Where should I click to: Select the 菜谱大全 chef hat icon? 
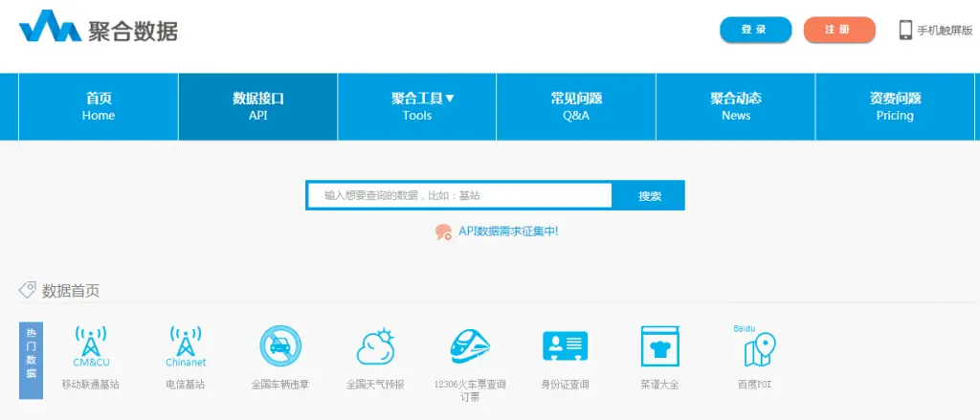pos(660,345)
